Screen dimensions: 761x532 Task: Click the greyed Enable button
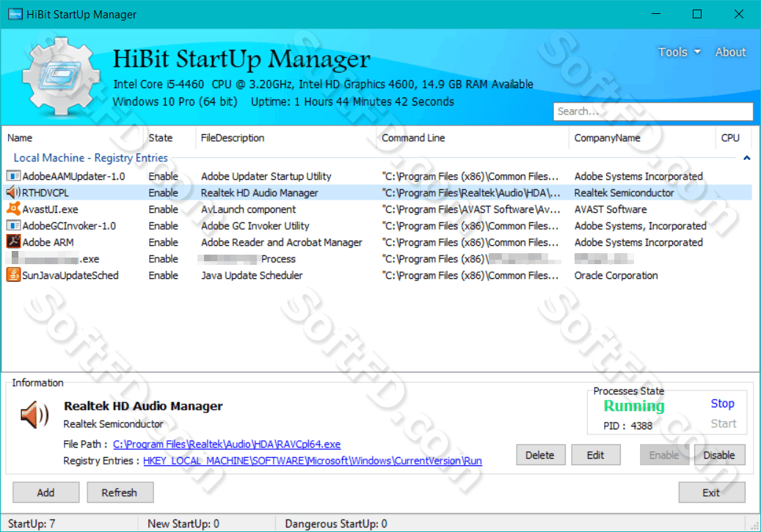664,455
